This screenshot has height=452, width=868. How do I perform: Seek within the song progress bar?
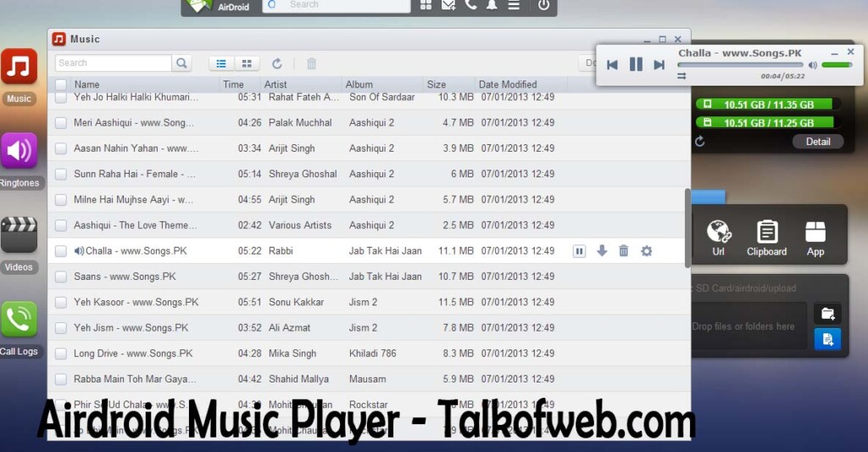[741, 64]
